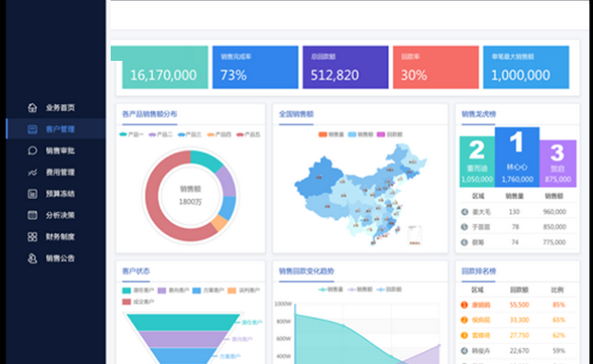Click the teal 潜在客户 funnel layer

click(183, 323)
